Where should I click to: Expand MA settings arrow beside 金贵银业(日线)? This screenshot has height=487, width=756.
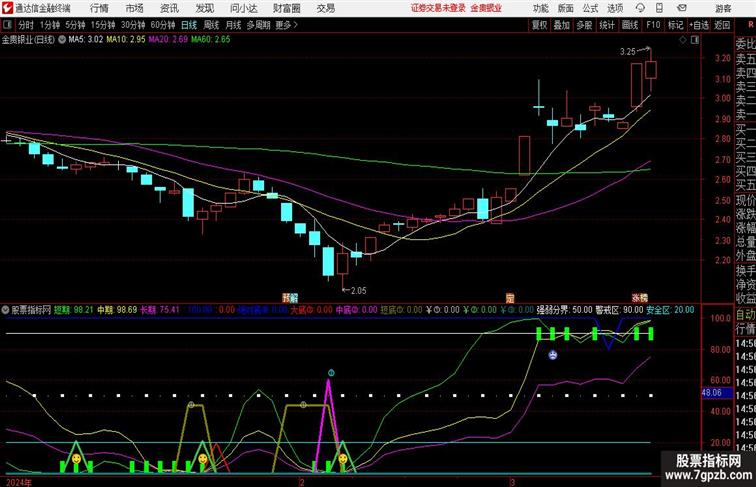coord(62,40)
